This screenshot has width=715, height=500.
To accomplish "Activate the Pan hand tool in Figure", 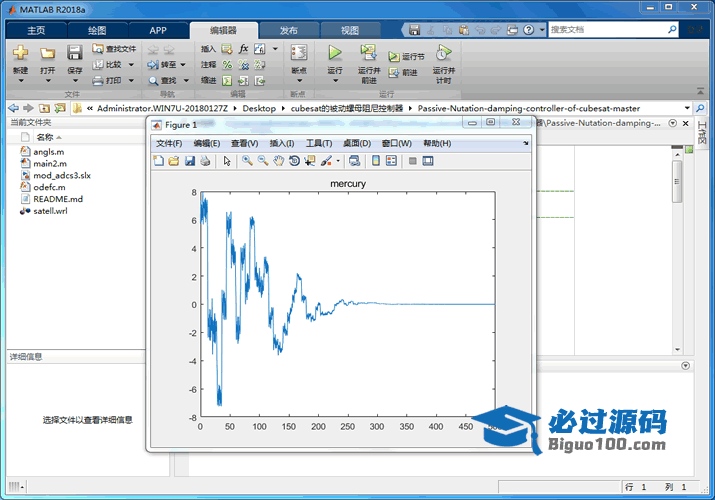I will (278, 160).
